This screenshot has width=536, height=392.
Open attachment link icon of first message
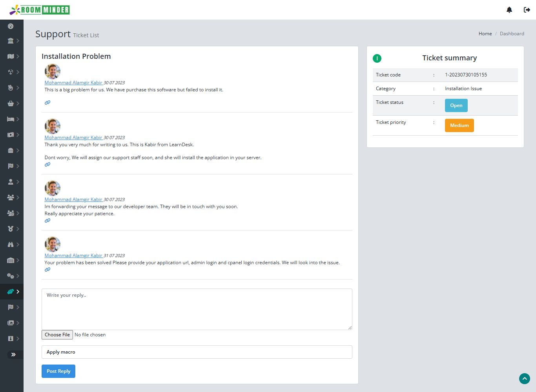pyautogui.click(x=47, y=103)
